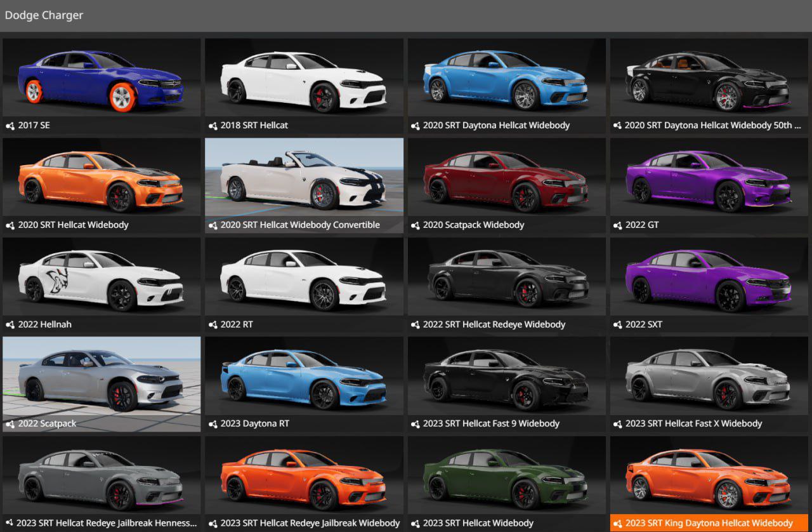Click the config icon next to 2022 Hellnah

pyautogui.click(x=10, y=324)
